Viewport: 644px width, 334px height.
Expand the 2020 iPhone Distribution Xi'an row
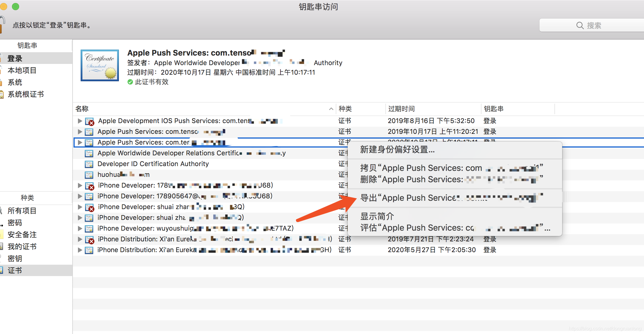point(80,250)
